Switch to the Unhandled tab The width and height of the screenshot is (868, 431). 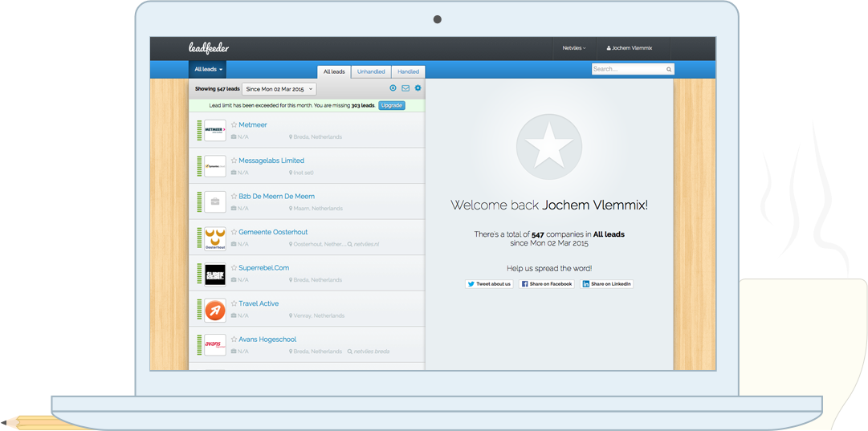click(x=371, y=72)
